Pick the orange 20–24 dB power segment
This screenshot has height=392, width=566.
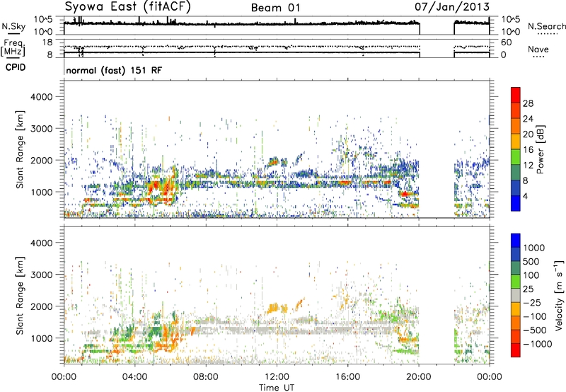click(516, 126)
